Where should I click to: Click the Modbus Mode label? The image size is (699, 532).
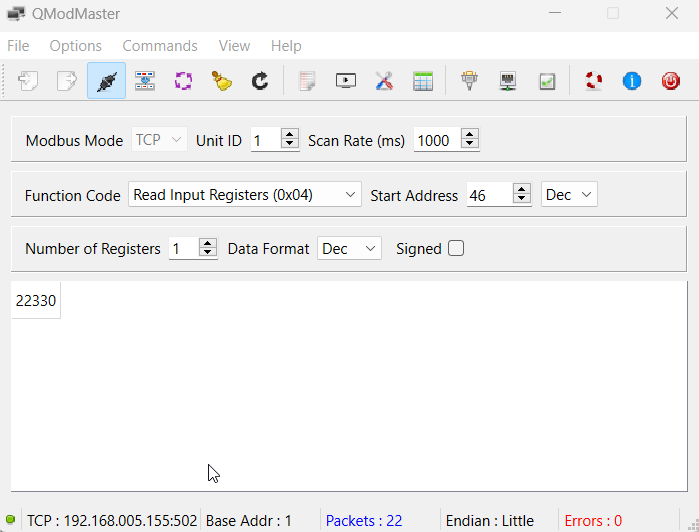(x=74, y=140)
